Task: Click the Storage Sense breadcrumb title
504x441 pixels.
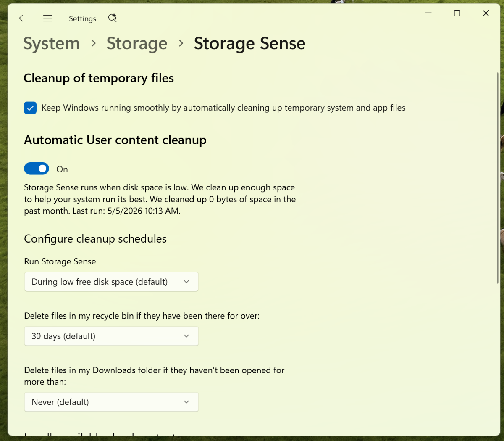Action: tap(249, 43)
